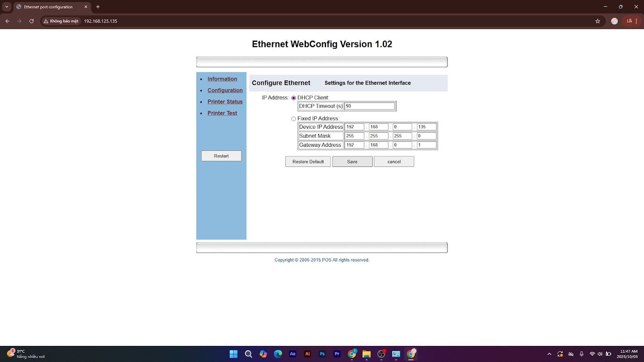This screenshot has height=362, width=644.
Task: Open Adobe Illustrator from the taskbar
Action: coord(308,354)
